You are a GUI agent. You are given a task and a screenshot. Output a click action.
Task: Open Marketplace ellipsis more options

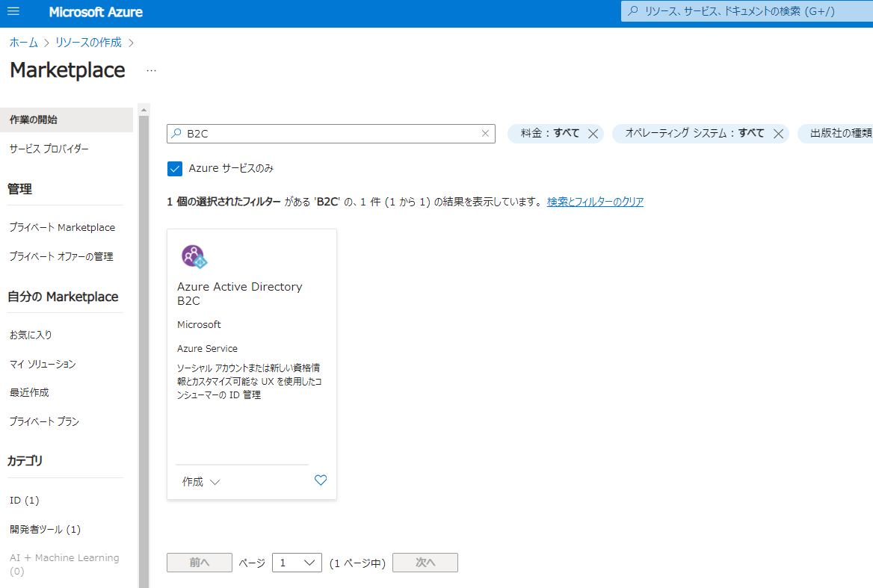pyautogui.click(x=152, y=71)
